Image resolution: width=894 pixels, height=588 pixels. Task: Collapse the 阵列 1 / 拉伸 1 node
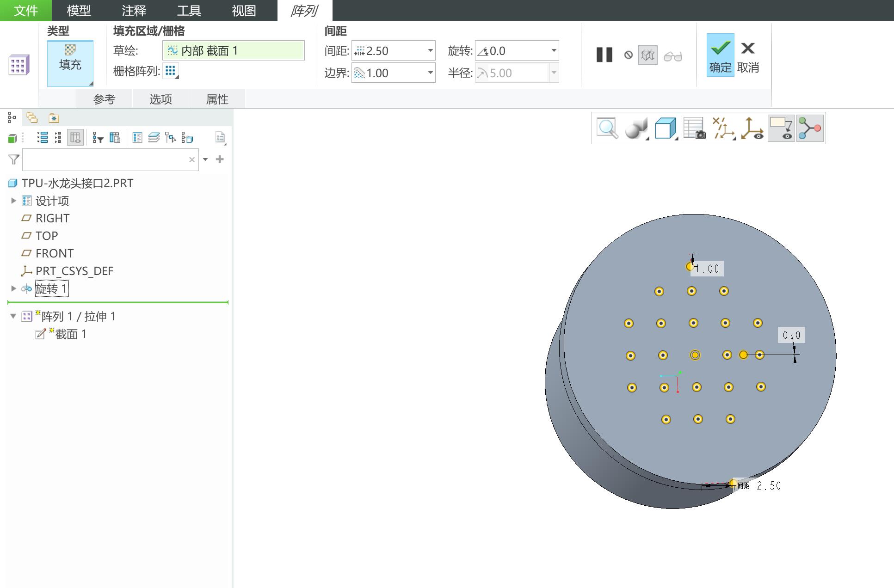tap(13, 316)
